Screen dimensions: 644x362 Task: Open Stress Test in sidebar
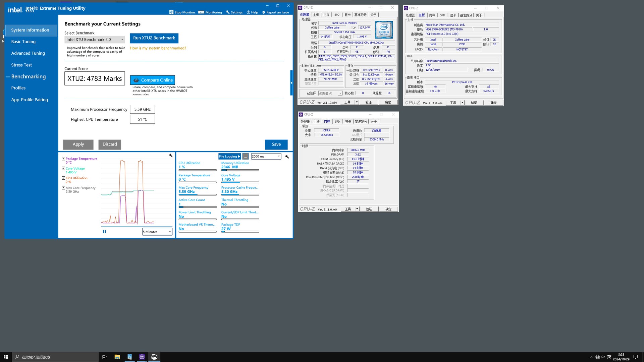coord(21,65)
